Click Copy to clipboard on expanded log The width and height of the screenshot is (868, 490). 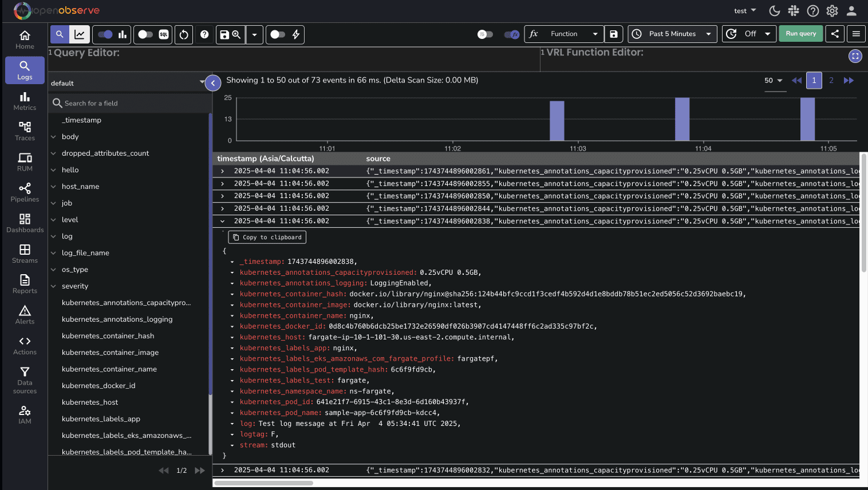(x=267, y=236)
